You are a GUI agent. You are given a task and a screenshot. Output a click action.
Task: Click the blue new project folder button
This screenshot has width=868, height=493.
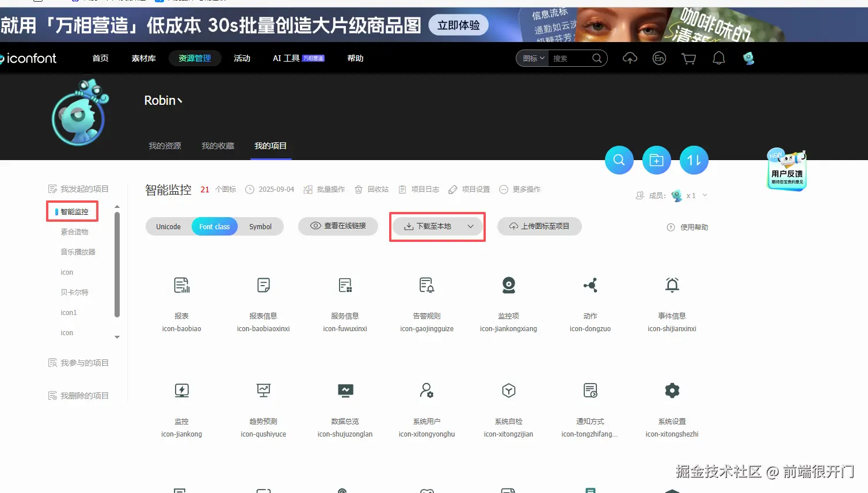tap(657, 160)
